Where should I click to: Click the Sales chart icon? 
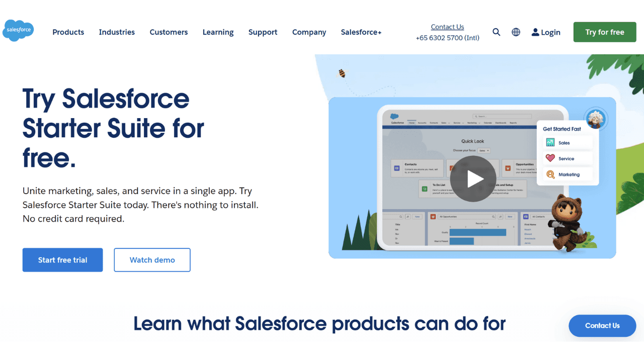(x=550, y=143)
